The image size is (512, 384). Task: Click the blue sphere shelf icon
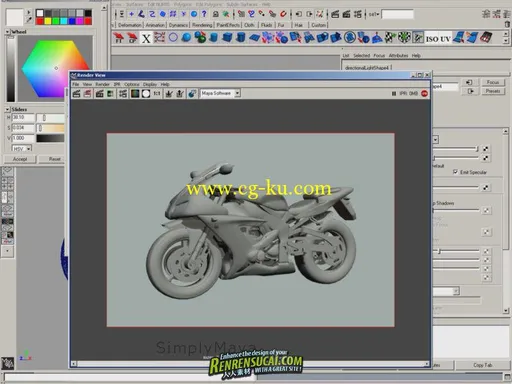tap(186, 37)
